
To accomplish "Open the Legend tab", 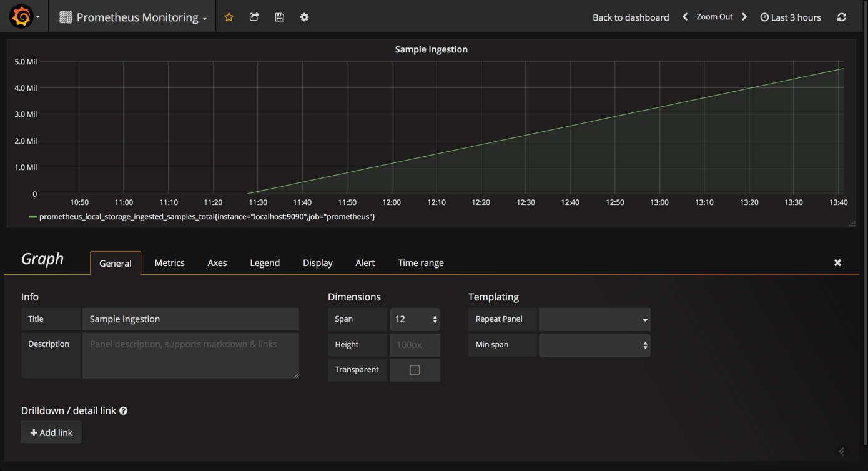I will [265, 263].
